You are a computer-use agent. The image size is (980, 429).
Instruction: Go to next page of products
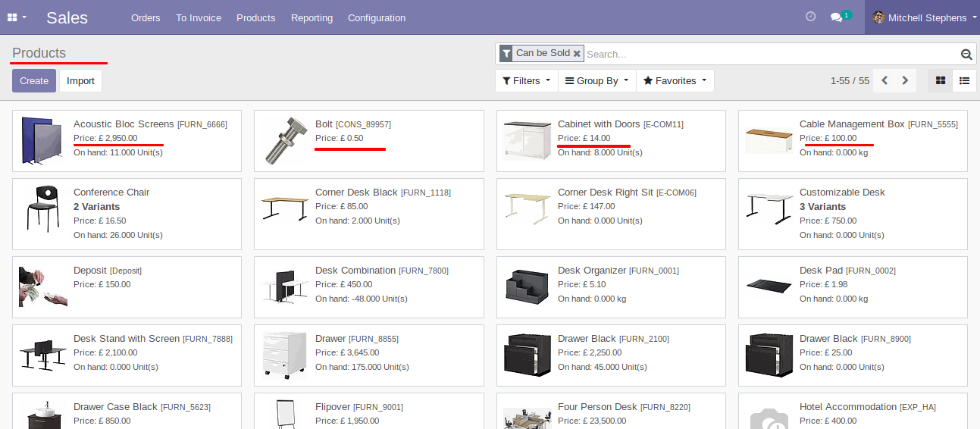pos(905,80)
